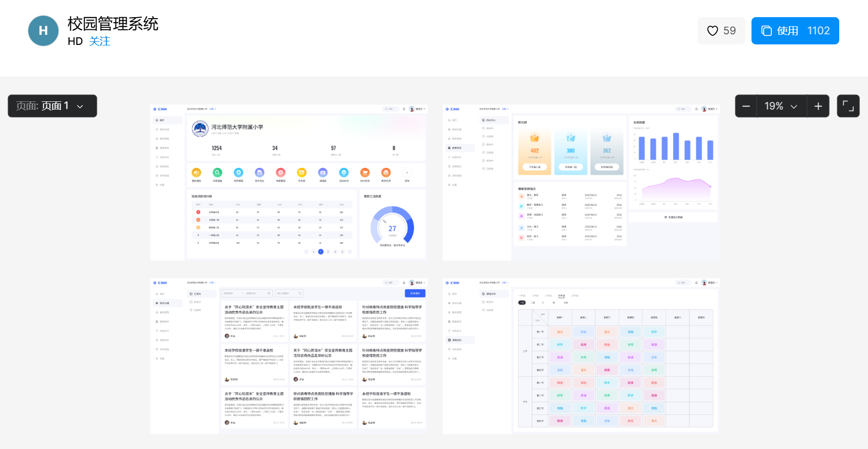This screenshot has width=868, height=449.
Task: Open the 页面: 页面 1 page dropdown
Action: pyautogui.click(x=52, y=106)
